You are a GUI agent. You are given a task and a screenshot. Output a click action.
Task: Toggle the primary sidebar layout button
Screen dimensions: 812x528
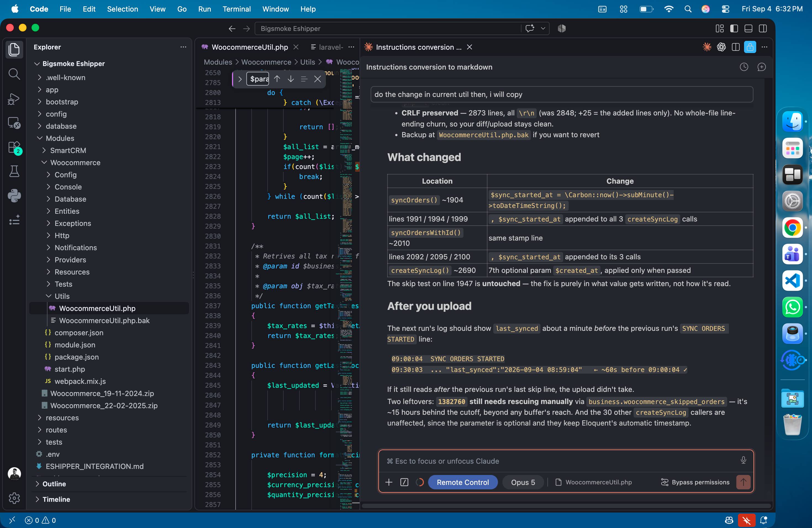734,28
